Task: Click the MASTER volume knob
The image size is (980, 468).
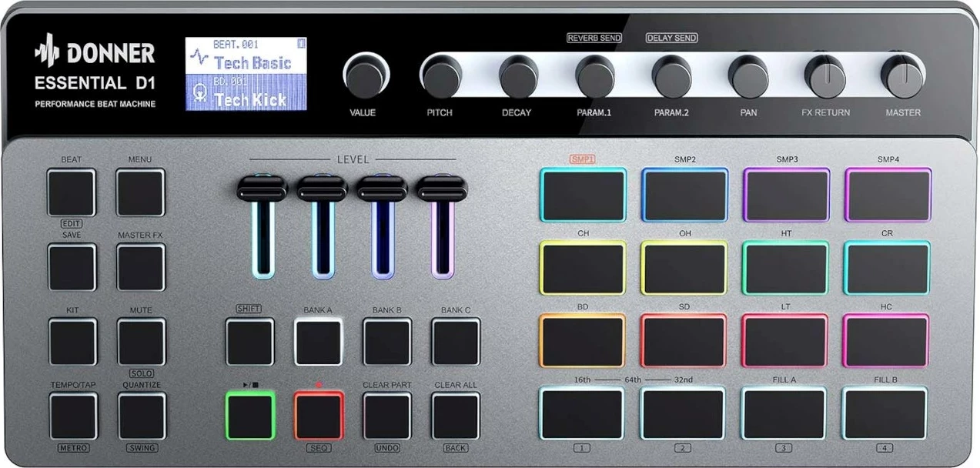Action: (x=901, y=77)
